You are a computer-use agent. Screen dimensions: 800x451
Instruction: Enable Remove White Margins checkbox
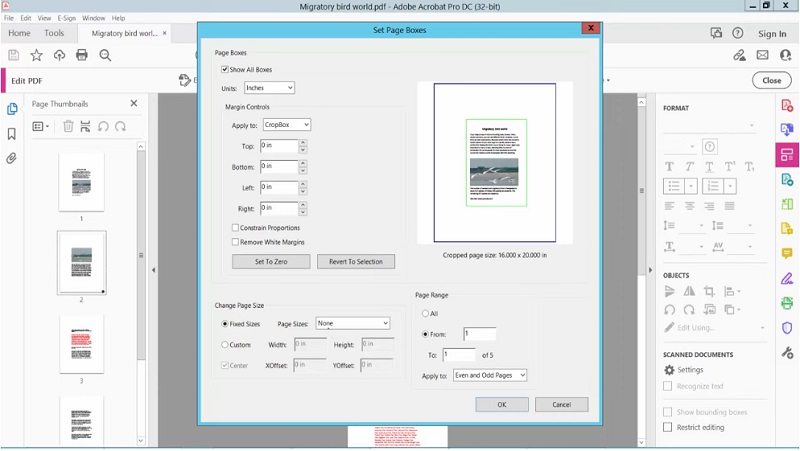[x=235, y=242]
